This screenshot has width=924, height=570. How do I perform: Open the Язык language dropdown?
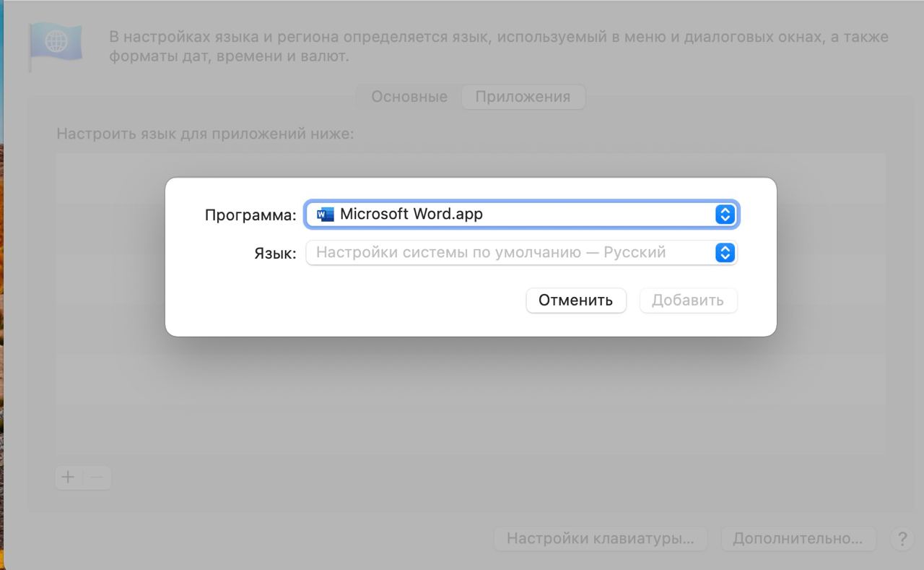click(x=521, y=253)
